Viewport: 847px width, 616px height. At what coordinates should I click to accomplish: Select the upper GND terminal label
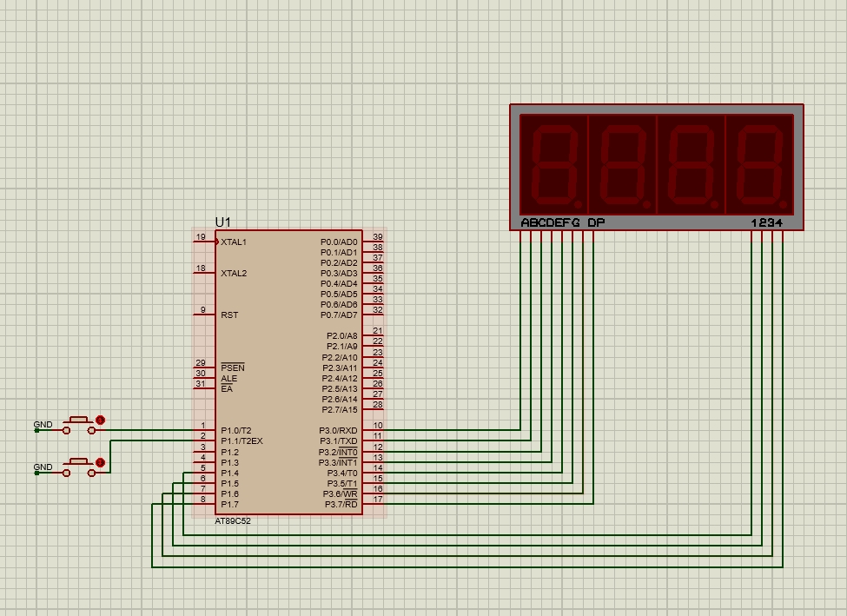(43, 425)
